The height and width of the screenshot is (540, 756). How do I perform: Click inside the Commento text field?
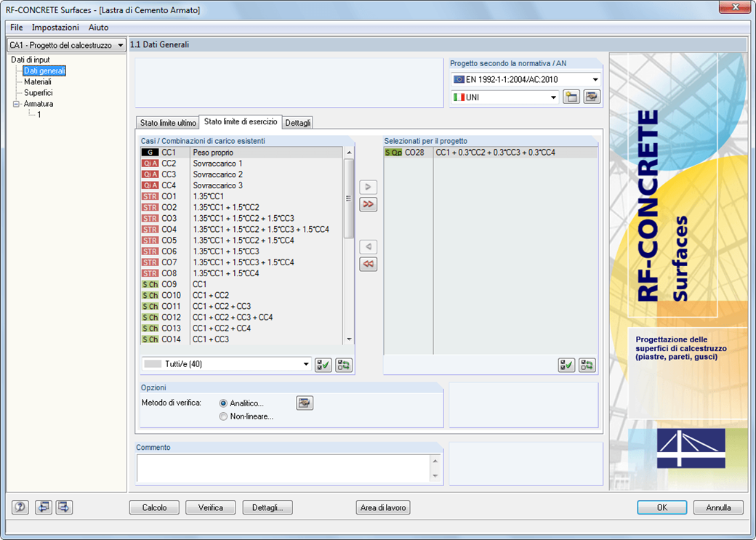(284, 468)
